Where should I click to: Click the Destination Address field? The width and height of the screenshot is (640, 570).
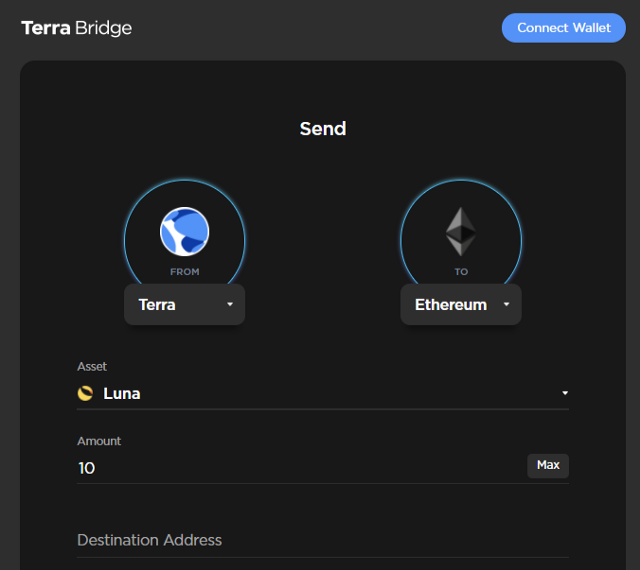pyautogui.click(x=322, y=540)
